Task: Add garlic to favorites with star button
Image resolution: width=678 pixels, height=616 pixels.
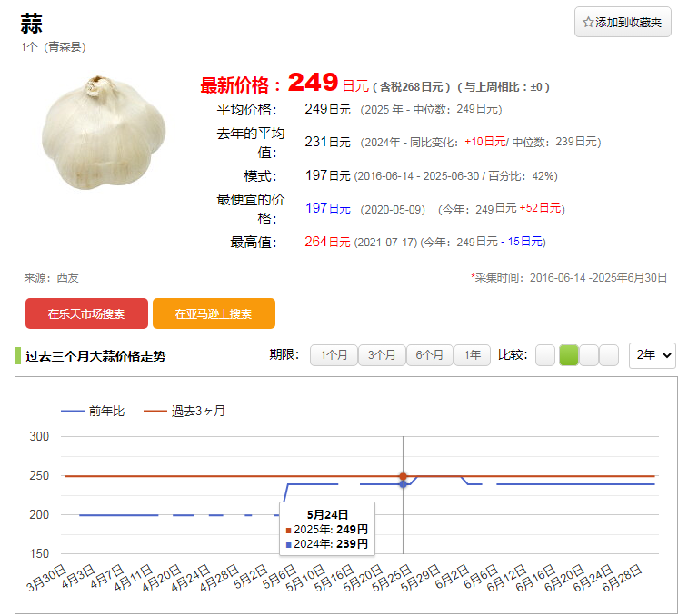Action: coord(623,22)
